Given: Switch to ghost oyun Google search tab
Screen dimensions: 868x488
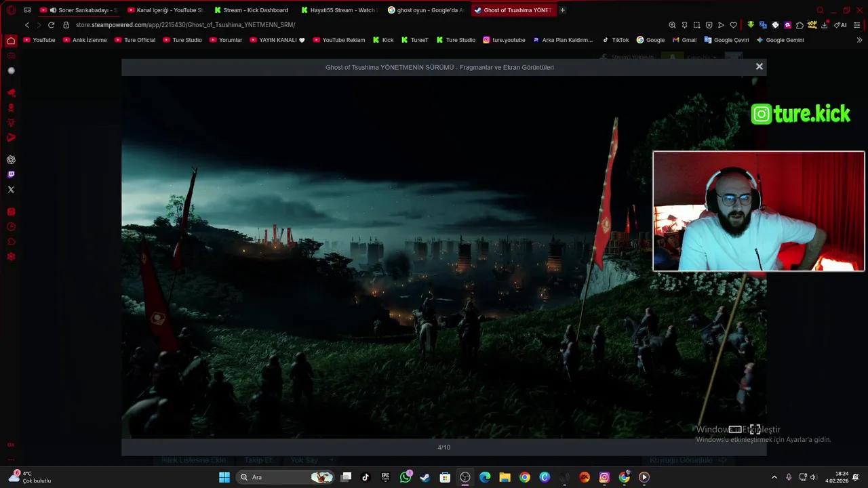Looking at the screenshot, I should click(425, 10).
